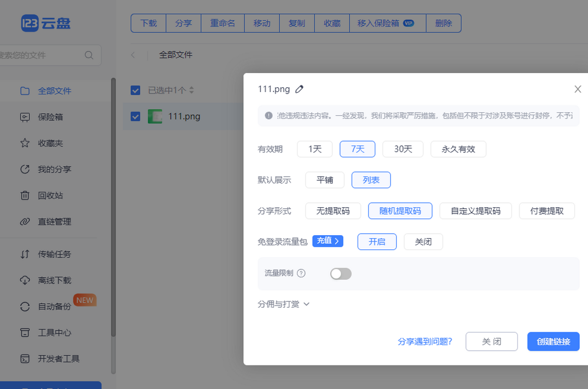Uncheck the checkbox for 111.png
The height and width of the screenshot is (389, 588).
pos(135,117)
